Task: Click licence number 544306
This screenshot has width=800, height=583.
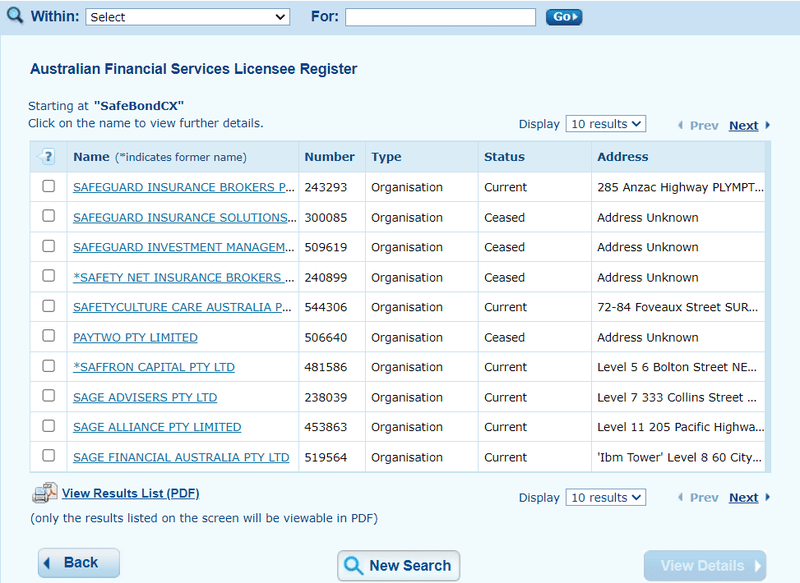Action: pyautogui.click(x=326, y=307)
